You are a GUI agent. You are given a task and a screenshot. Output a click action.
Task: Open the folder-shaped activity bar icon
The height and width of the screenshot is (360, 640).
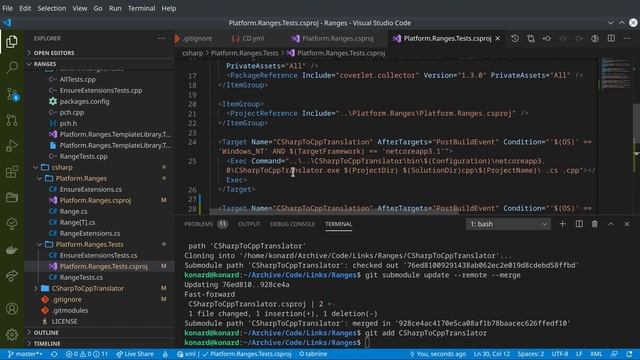click(12, 198)
